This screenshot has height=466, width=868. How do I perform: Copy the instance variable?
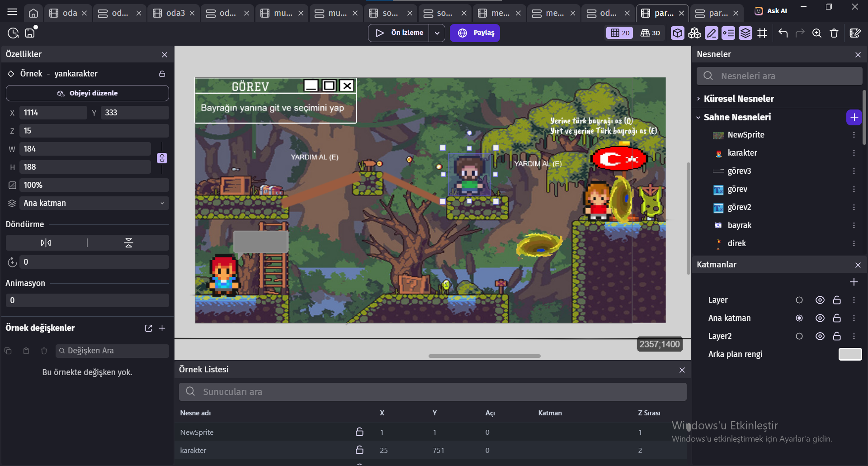pyautogui.click(x=8, y=351)
